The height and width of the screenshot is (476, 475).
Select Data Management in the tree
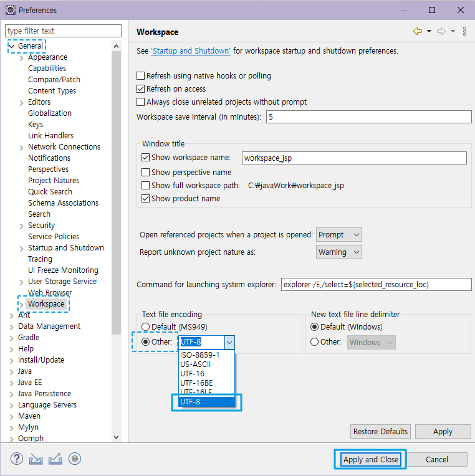point(49,326)
